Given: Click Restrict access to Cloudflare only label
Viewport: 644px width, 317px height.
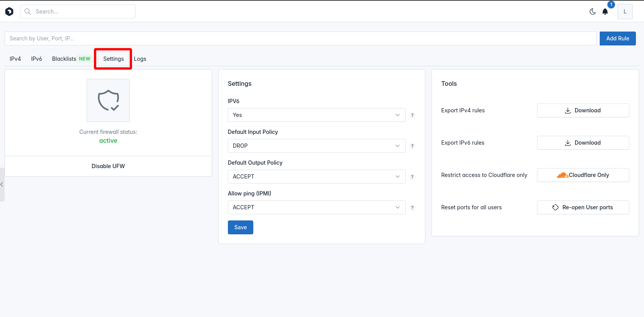Looking at the screenshot, I should pos(484,175).
